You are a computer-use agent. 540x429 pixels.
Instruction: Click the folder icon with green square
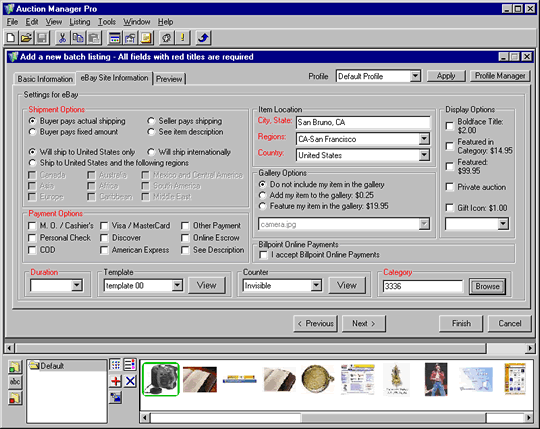coord(15,367)
